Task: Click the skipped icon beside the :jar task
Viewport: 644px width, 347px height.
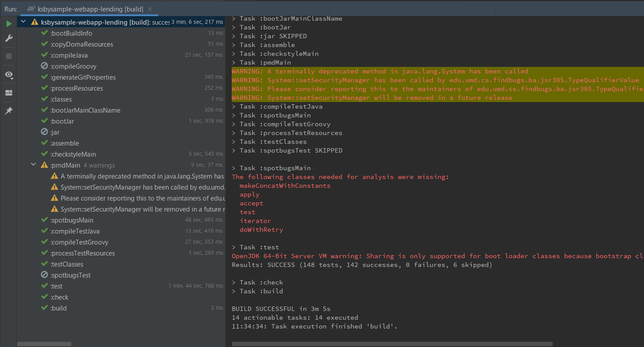Action: 44,132
